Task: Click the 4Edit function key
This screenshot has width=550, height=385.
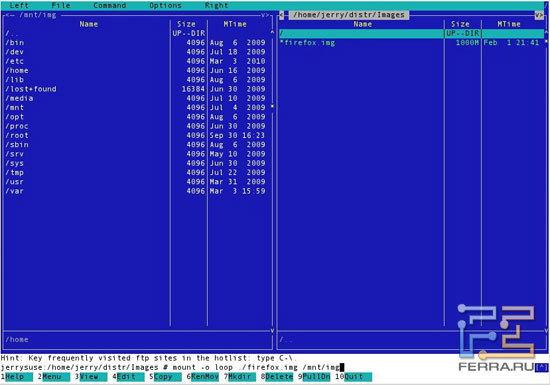Action: pos(128,377)
